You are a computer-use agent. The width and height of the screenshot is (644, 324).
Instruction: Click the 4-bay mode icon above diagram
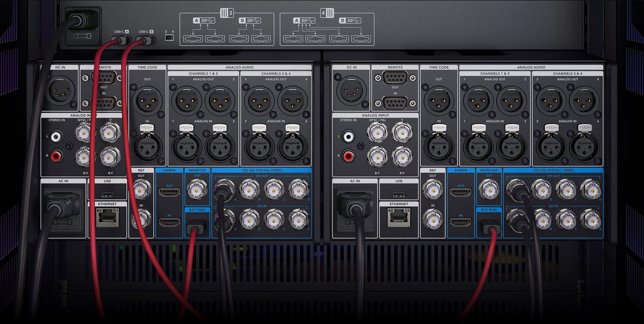[x=326, y=13]
